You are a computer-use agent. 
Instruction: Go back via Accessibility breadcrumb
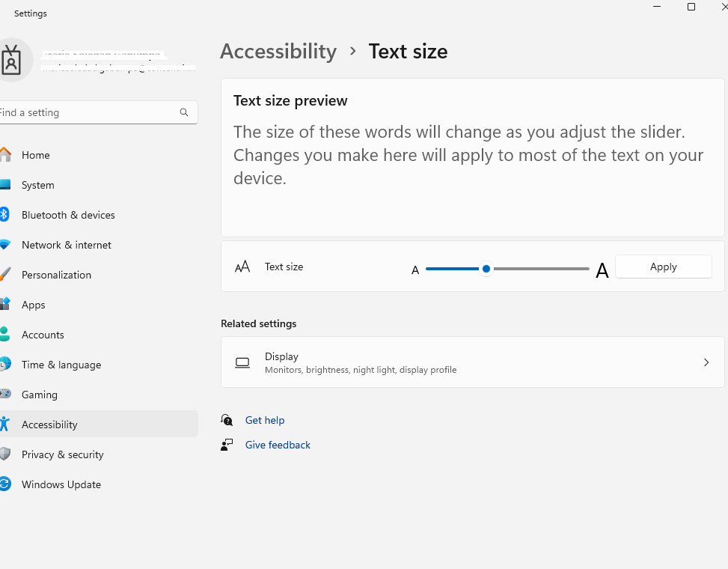(278, 52)
